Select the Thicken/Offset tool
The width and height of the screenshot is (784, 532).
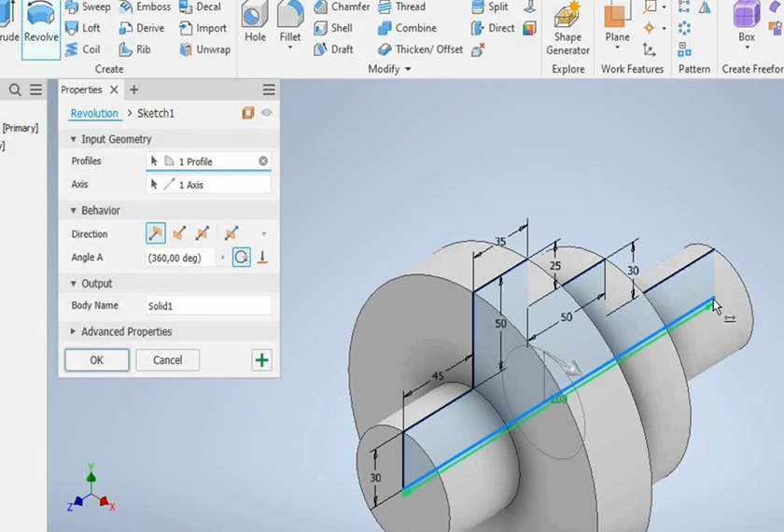[419, 49]
